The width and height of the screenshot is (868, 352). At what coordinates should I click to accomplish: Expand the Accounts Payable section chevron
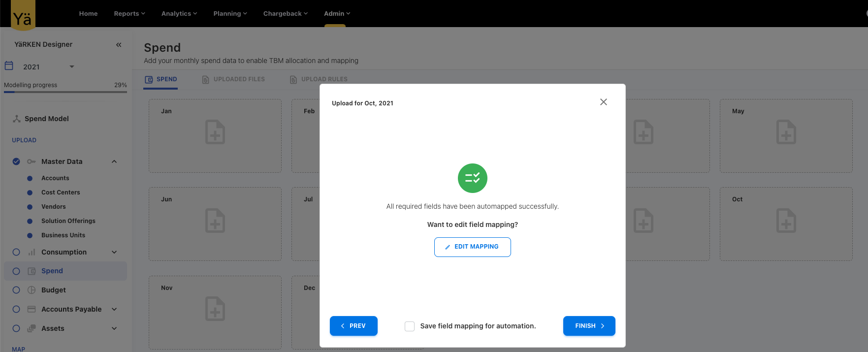(114, 309)
